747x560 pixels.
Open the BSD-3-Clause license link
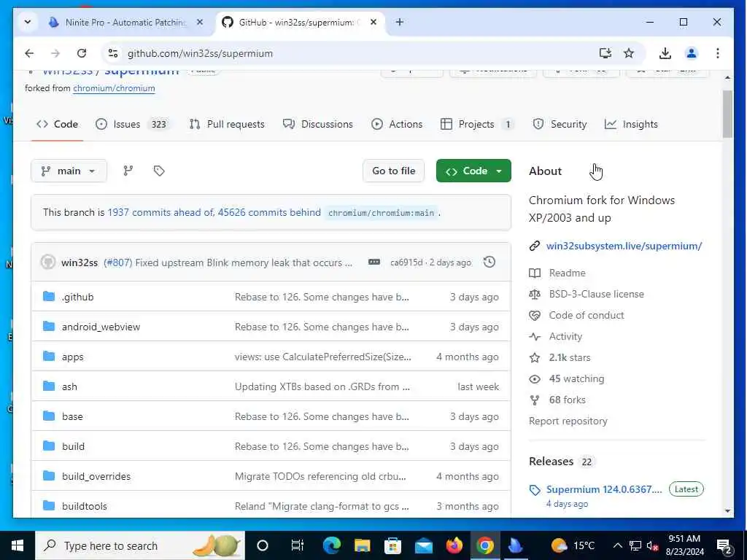[596, 295]
